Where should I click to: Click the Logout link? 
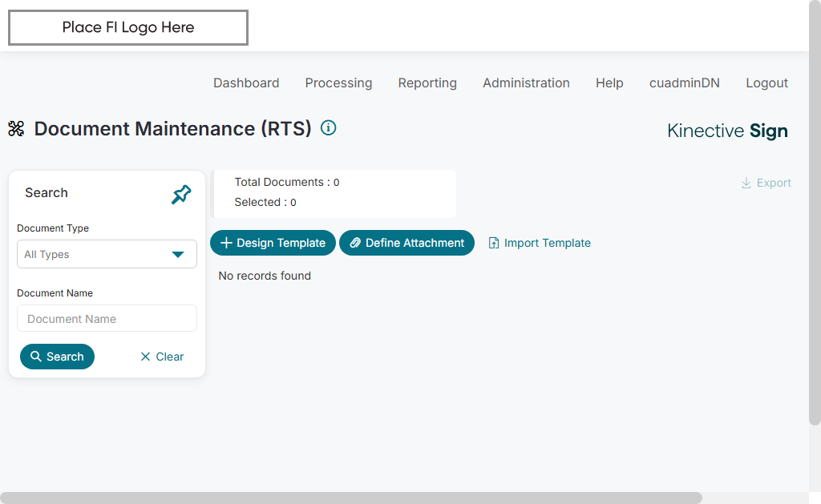click(766, 83)
